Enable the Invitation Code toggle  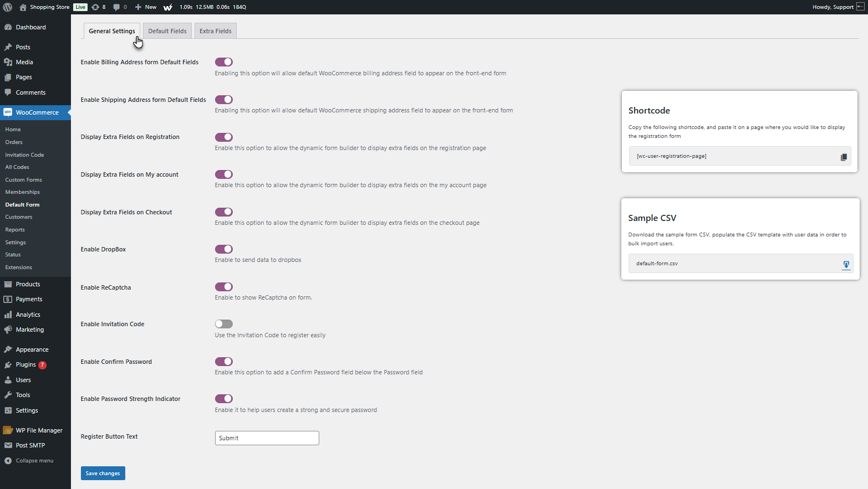pyautogui.click(x=224, y=324)
